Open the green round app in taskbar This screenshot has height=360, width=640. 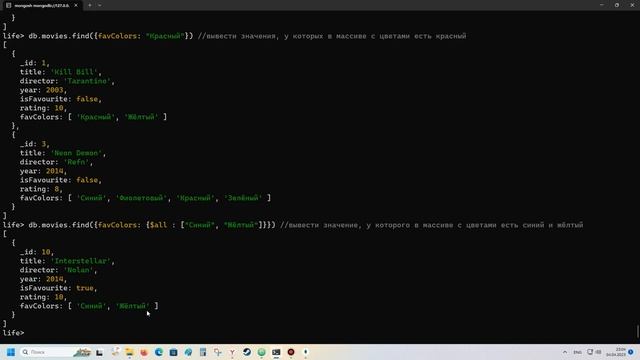click(x=262, y=352)
